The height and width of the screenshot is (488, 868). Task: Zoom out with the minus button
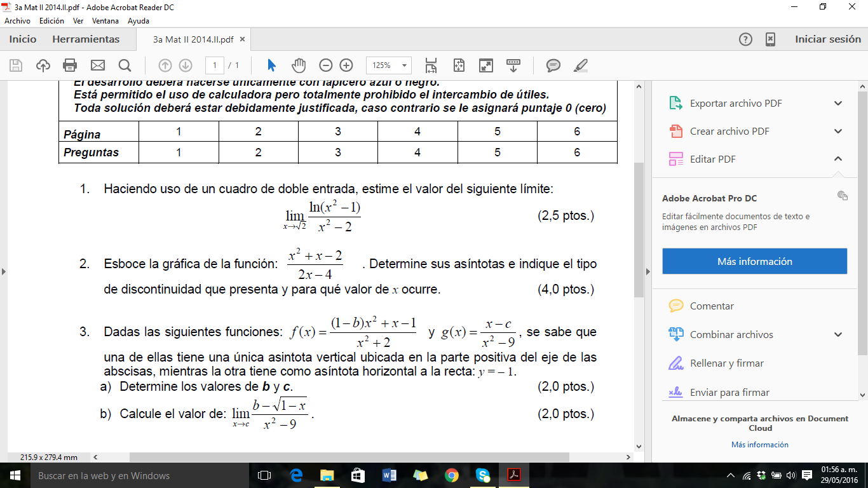pos(325,65)
